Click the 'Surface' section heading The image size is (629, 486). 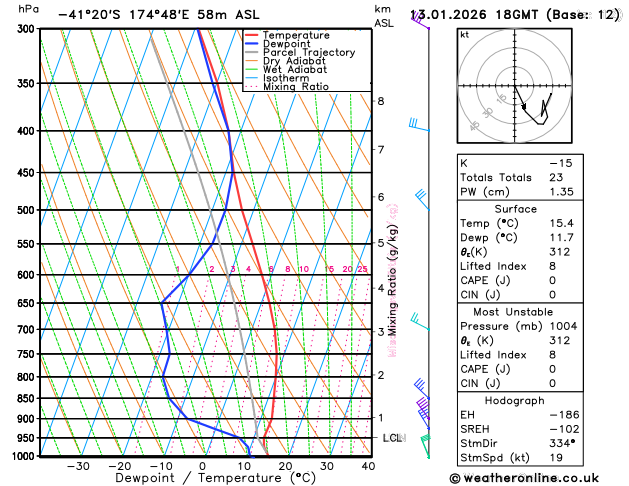(515, 209)
